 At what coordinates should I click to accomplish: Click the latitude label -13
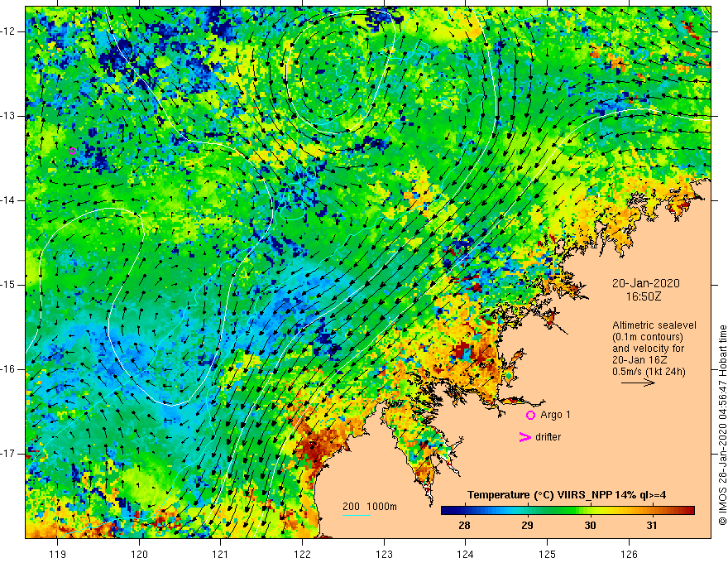[x=9, y=116]
